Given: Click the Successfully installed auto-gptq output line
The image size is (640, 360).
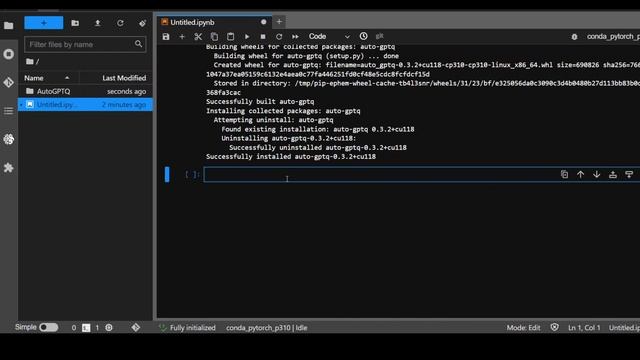Looking at the screenshot, I should (291, 157).
